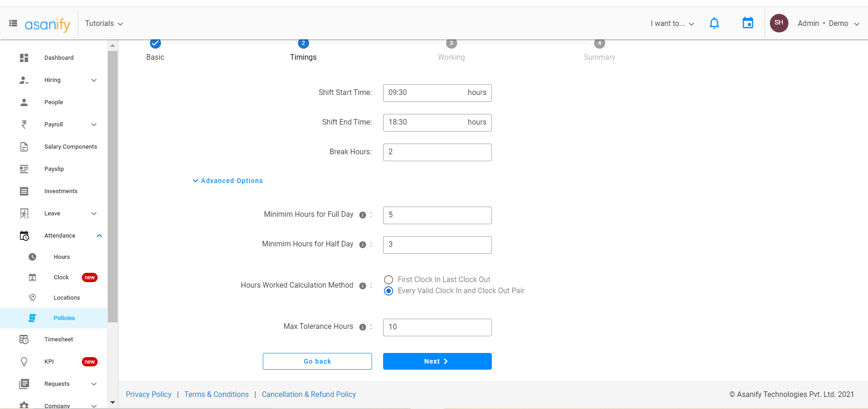Click info icon beside Max Tolerance Hours
Image resolution: width=868 pixels, height=409 pixels.
363,327
